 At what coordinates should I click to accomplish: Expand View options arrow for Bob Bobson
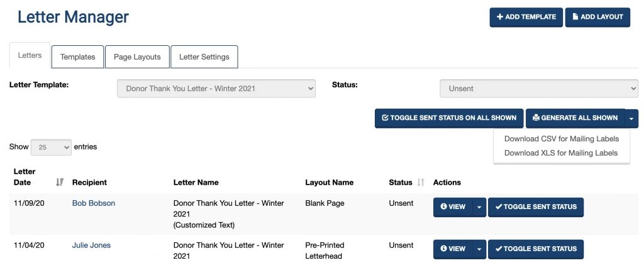[x=479, y=207]
